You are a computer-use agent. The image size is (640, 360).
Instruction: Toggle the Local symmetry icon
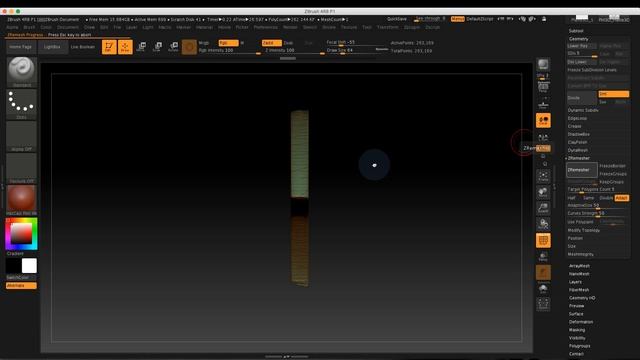[543, 120]
